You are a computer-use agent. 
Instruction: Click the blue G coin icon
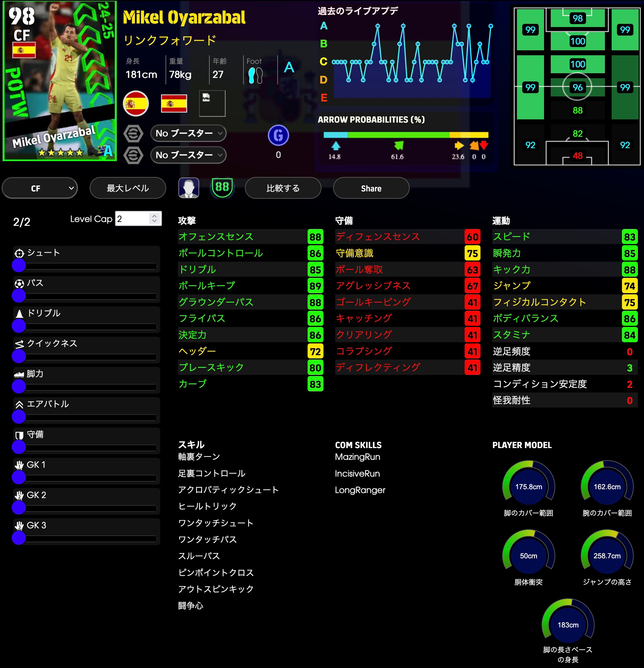coord(278,135)
